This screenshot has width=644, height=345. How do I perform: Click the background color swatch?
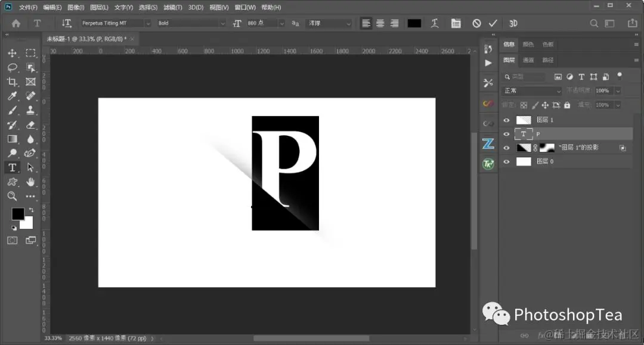click(27, 223)
